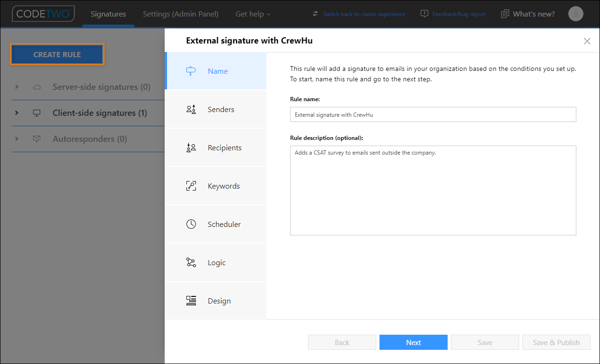Viewport: 600px width, 364px height.
Task: Click the Logic nodes icon
Action: [191, 262]
